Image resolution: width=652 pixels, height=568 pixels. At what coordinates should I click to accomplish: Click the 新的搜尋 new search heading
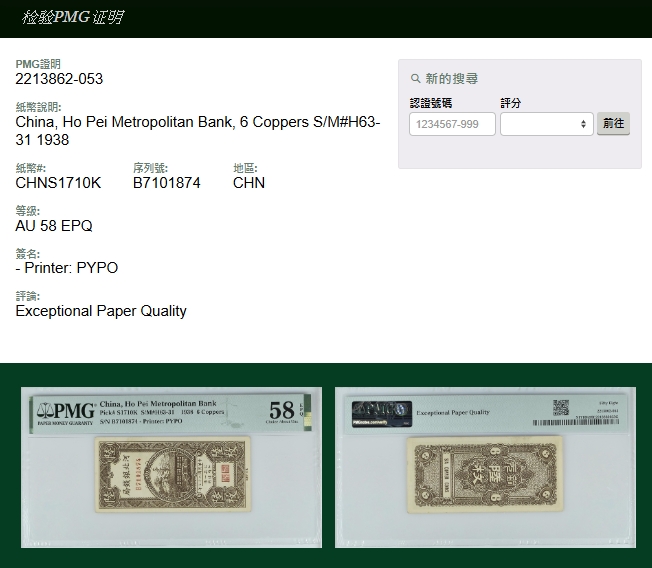point(452,79)
